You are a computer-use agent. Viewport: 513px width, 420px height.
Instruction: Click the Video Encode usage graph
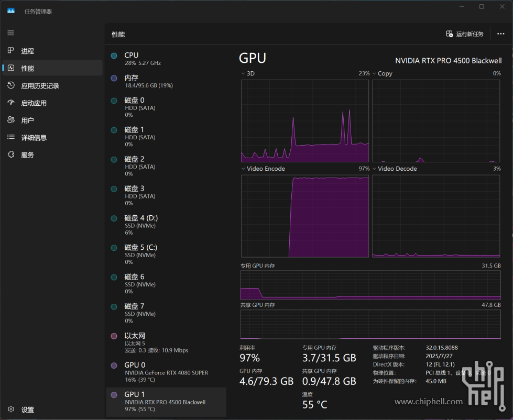[x=305, y=216]
